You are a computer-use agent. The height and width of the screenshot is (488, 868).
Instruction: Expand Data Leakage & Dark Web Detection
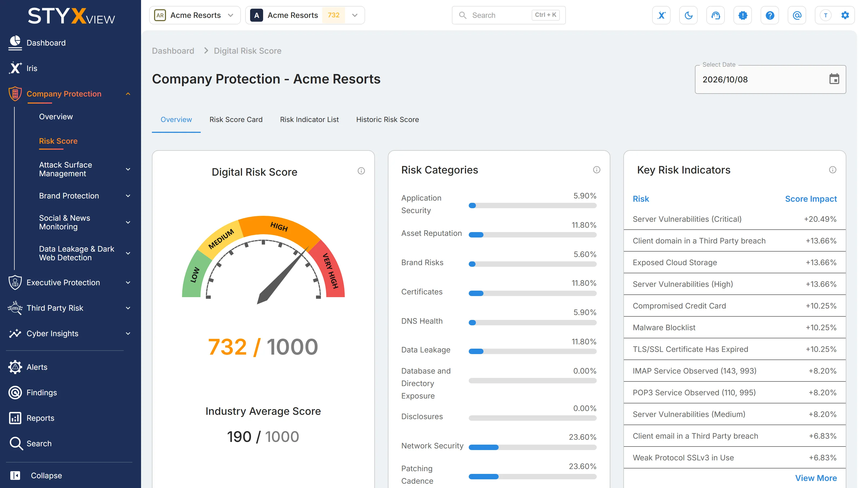(x=128, y=253)
